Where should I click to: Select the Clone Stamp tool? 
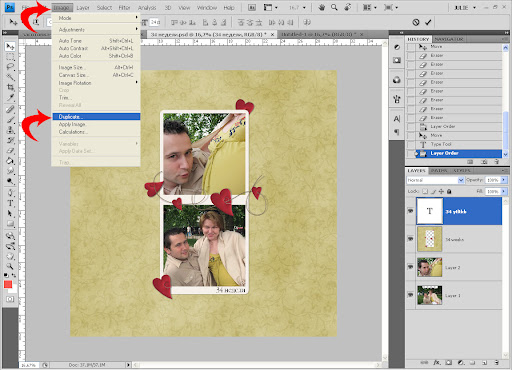coord(10,130)
